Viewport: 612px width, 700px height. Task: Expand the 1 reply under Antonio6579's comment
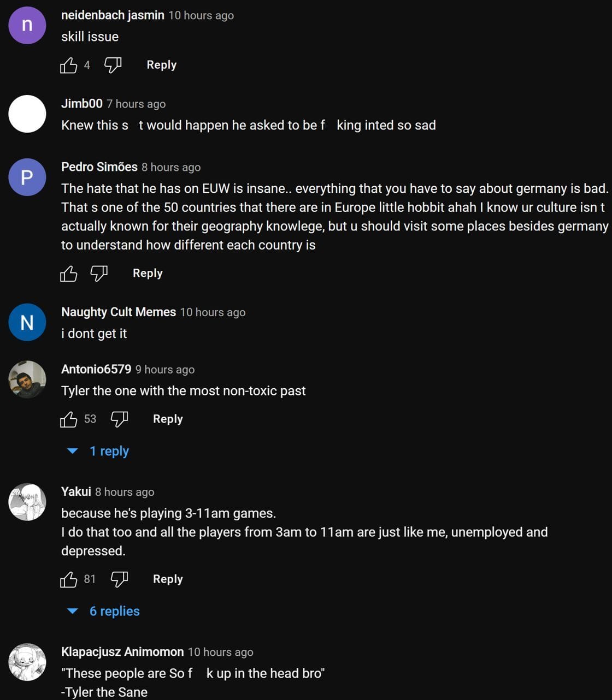109,451
